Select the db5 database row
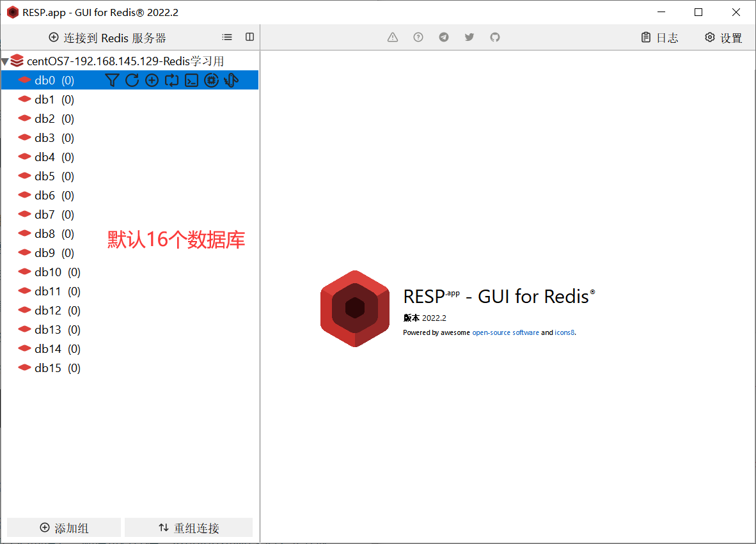 click(x=130, y=176)
